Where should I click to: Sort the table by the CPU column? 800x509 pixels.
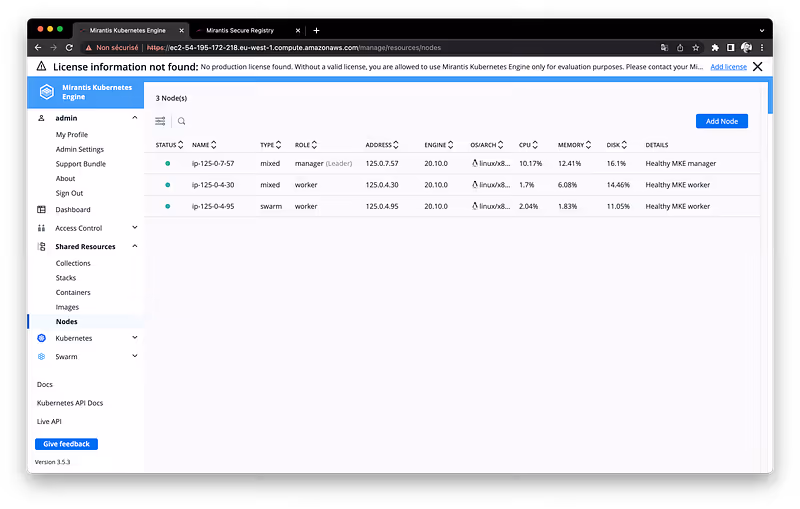(527, 145)
